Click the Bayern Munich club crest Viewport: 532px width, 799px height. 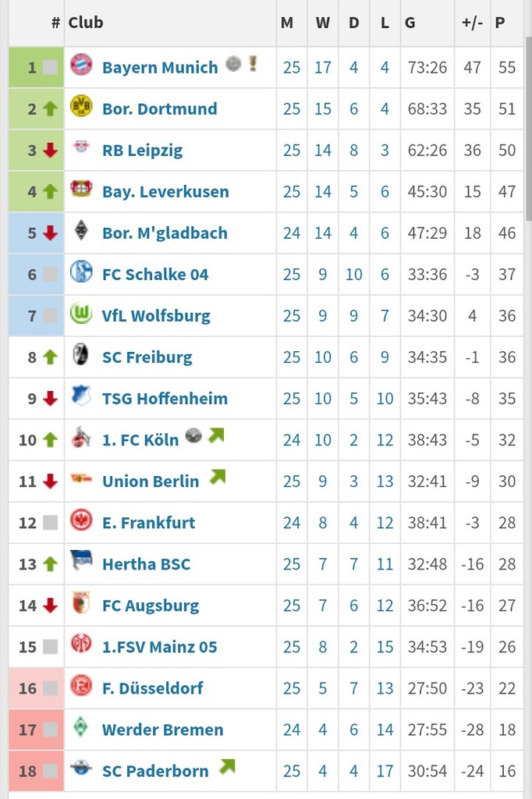pos(81,66)
